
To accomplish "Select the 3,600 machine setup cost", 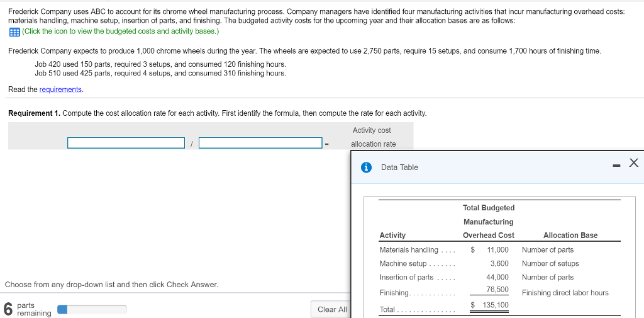I will click(x=499, y=263).
